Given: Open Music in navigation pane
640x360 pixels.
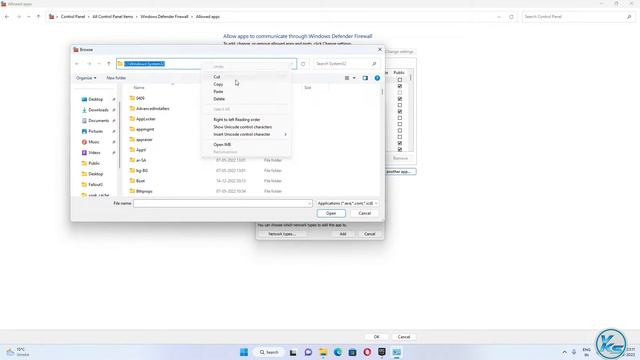Looking at the screenshot, I should 93,142.
